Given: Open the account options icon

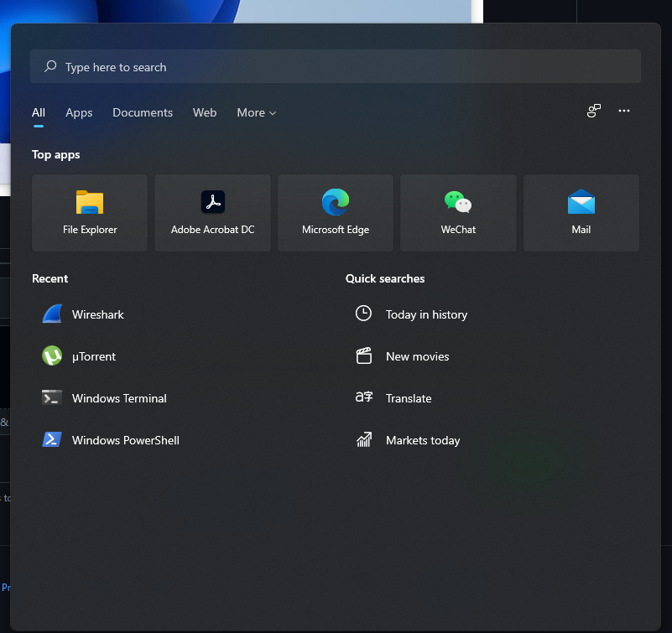Looking at the screenshot, I should (594, 111).
